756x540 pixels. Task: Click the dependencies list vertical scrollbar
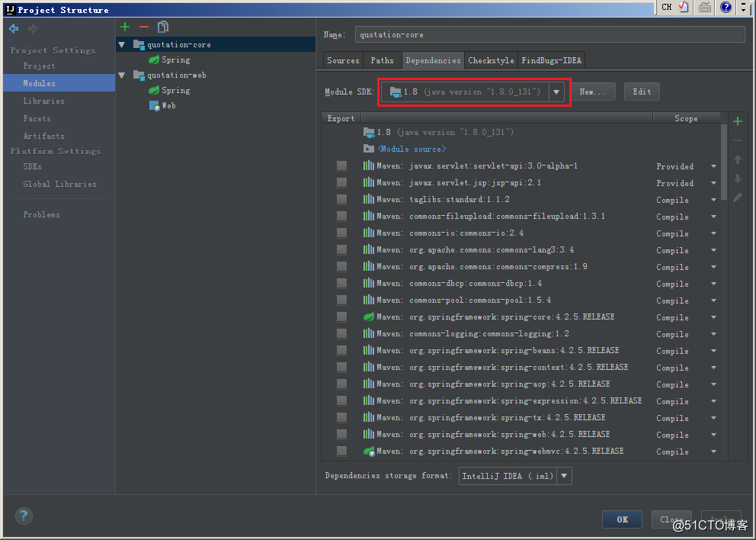coord(724,162)
